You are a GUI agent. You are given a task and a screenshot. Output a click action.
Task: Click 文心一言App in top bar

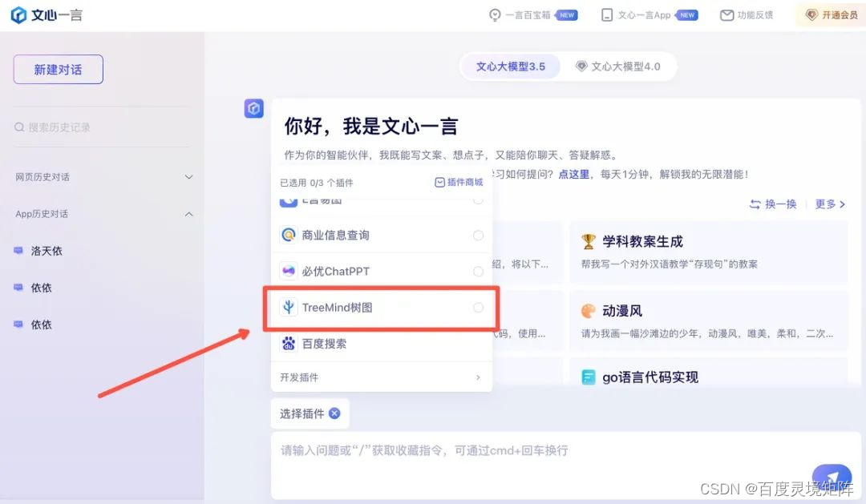[649, 15]
